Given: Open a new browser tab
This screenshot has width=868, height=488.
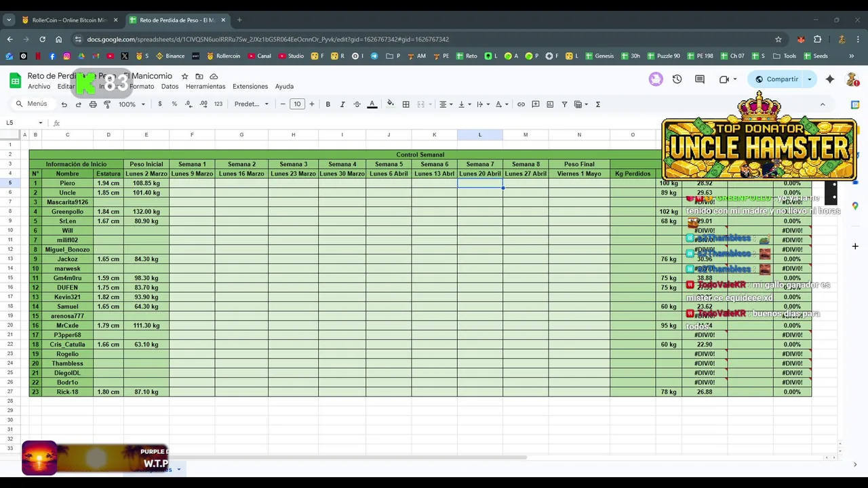Looking at the screenshot, I should 239,20.
